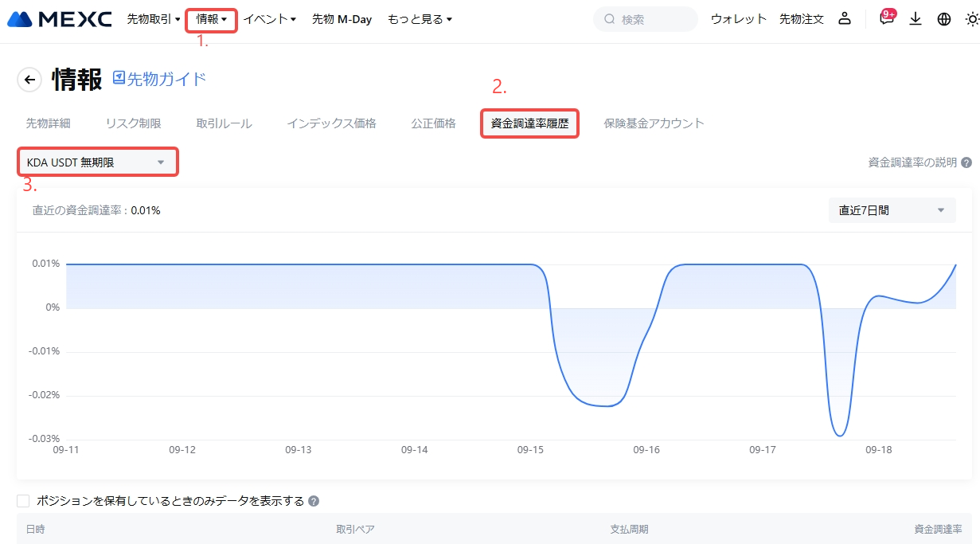Switch to the リスク制限 tab
Screen dimensions: 980x544
(133, 123)
